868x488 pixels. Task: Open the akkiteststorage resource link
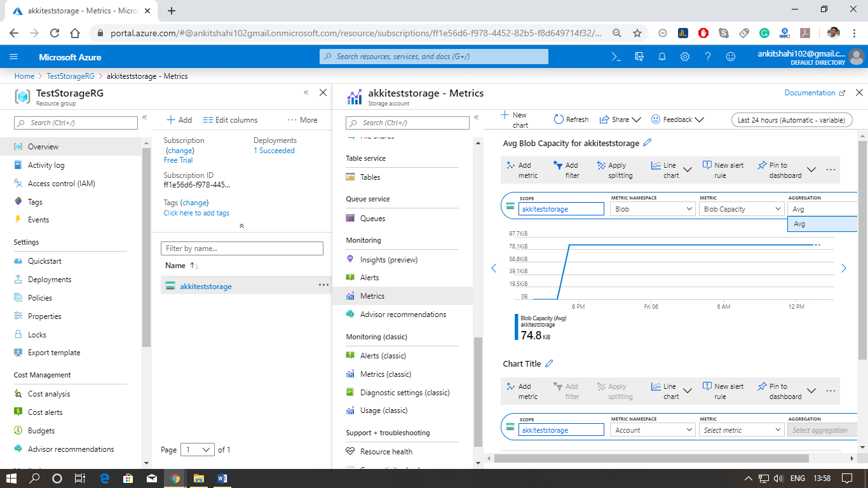click(206, 287)
